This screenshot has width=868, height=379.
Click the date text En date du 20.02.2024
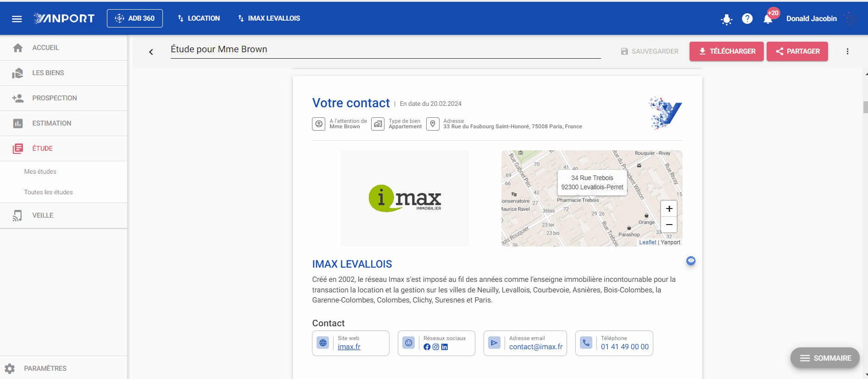tap(431, 104)
